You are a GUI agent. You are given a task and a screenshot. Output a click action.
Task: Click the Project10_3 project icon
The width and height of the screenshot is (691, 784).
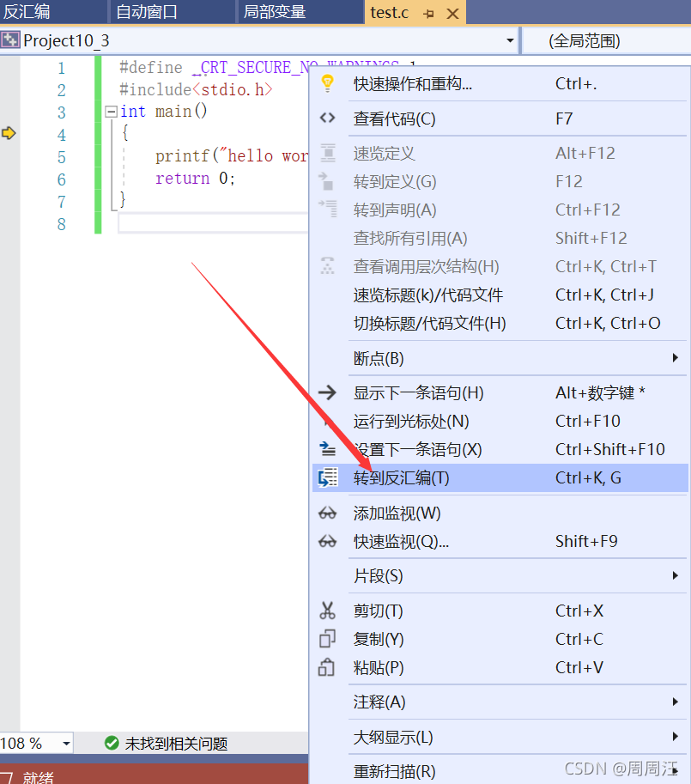tap(10, 40)
